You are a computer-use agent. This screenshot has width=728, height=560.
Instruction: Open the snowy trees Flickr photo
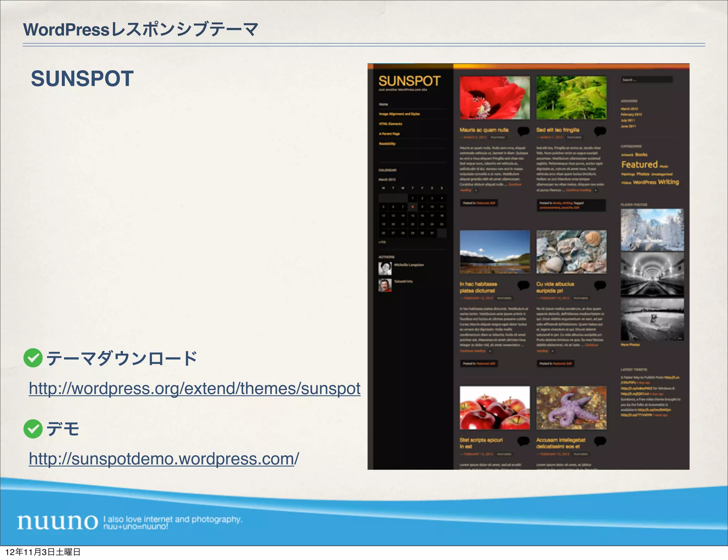652,230
